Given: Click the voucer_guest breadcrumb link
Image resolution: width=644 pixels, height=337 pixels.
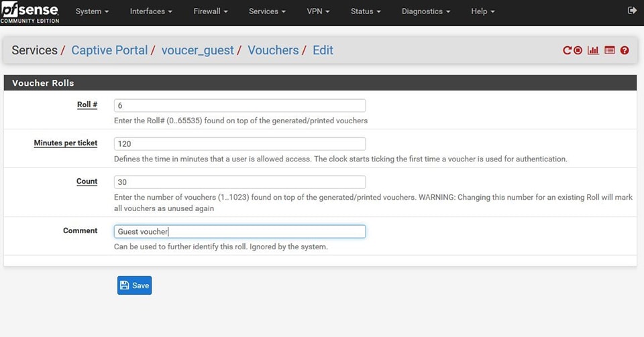Looking at the screenshot, I should tap(197, 50).
